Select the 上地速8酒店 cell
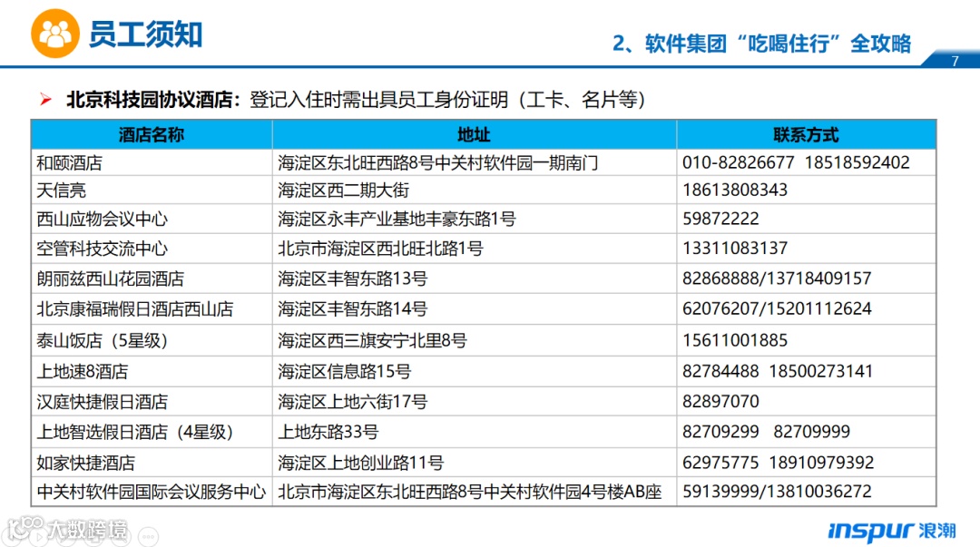The image size is (980, 547). pyautogui.click(x=152, y=371)
